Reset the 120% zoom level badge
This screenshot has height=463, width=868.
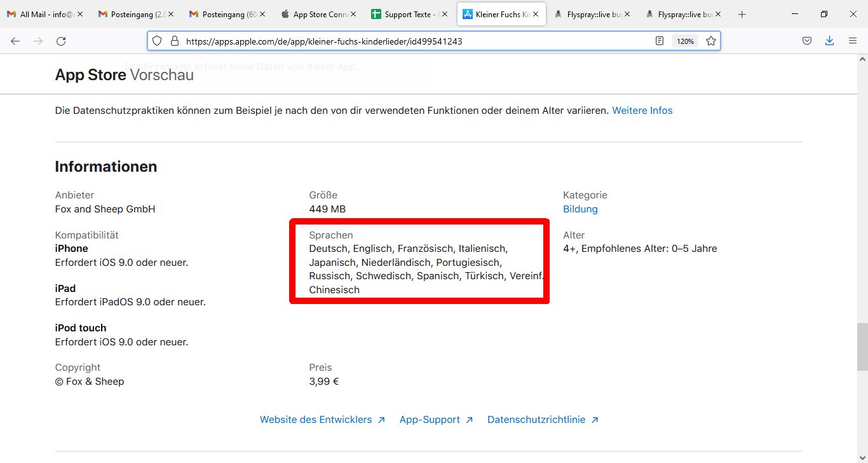(685, 41)
